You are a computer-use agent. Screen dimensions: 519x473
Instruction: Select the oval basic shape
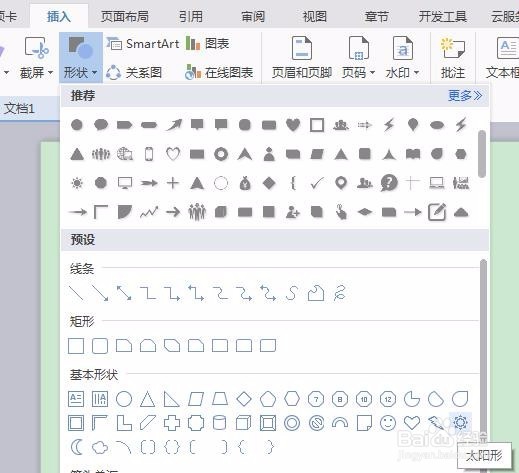coord(124,399)
